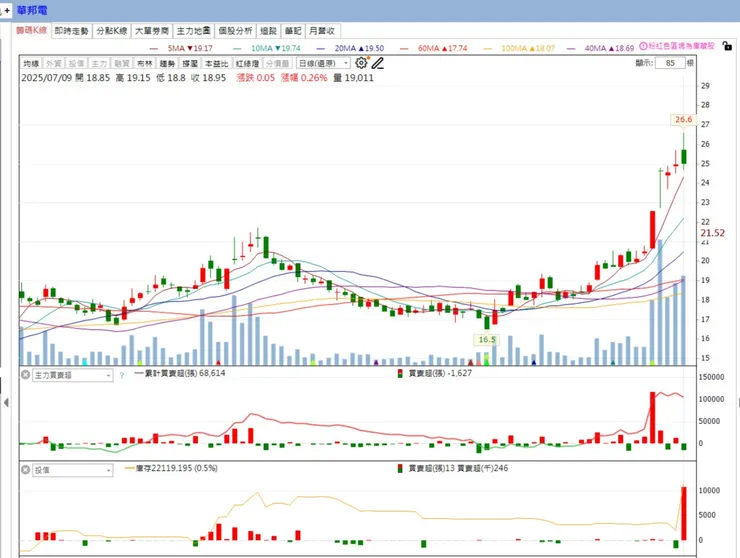740x558 pixels.
Task: Click the 40MA legend entry
Action: 600,48
